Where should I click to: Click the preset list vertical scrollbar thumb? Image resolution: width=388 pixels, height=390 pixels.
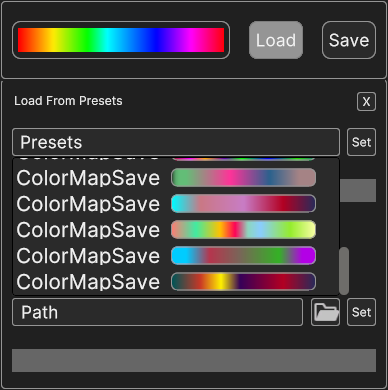click(x=344, y=271)
